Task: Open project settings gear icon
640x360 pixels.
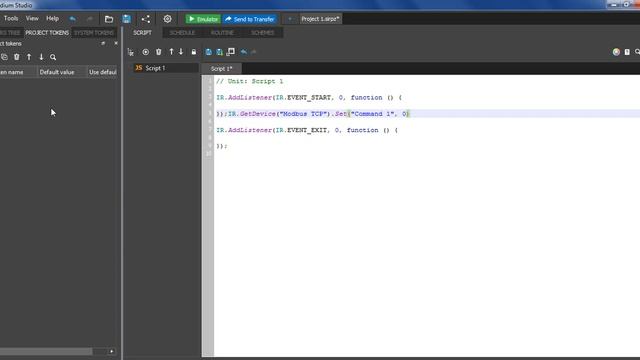Action: 167,19
